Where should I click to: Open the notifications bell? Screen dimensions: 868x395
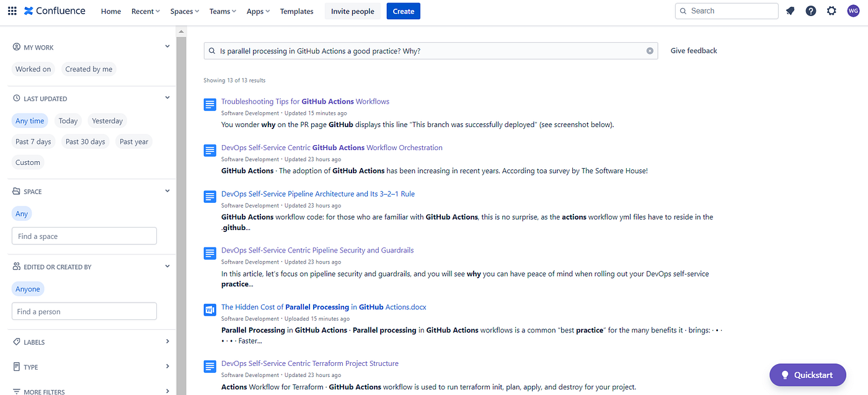click(790, 11)
